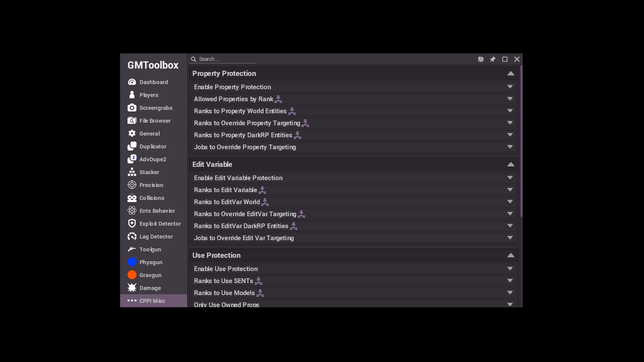Collapse the Property Protection section
The image size is (644, 362).
pyautogui.click(x=511, y=73)
